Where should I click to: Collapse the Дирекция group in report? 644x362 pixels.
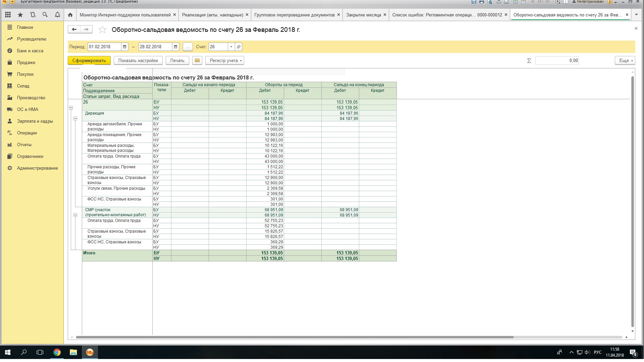tap(75, 119)
